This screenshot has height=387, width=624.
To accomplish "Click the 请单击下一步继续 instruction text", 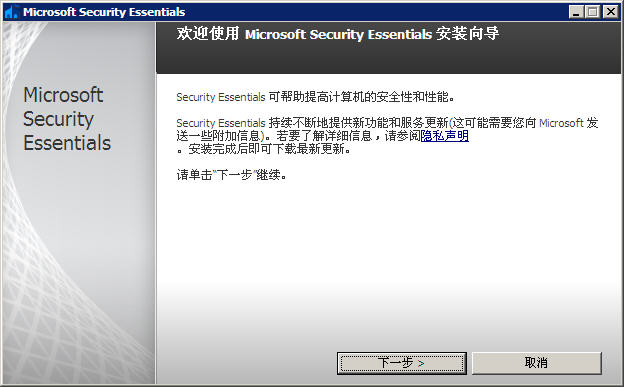I will point(232,175).
